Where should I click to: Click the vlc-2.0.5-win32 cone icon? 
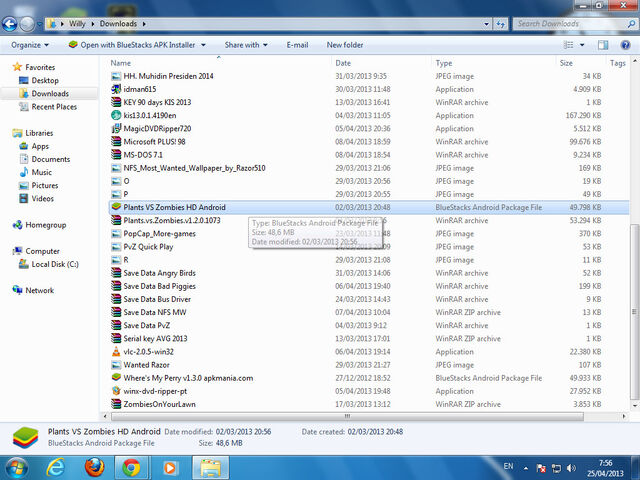click(116, 351)
